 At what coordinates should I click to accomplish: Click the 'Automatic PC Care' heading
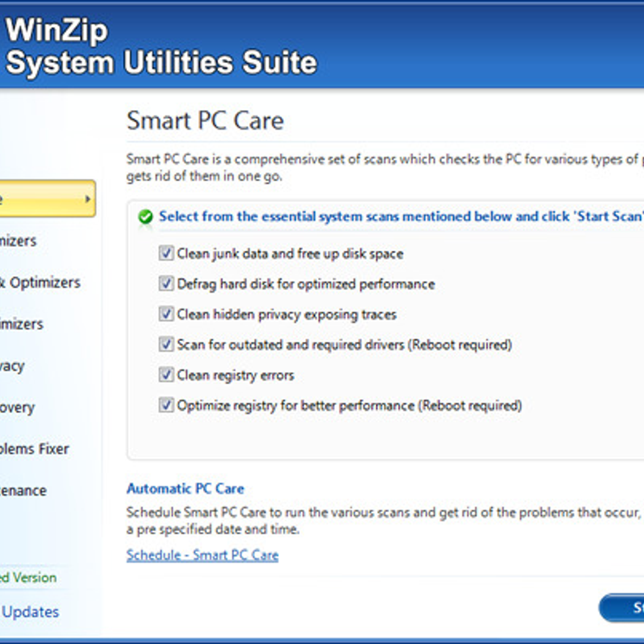click(185, 489)
